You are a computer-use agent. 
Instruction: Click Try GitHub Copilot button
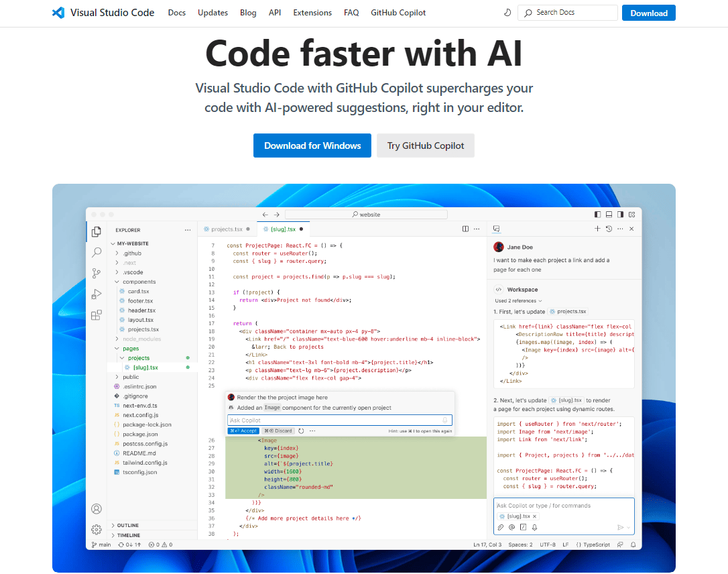pyautogui.click(x=426, y=146)
